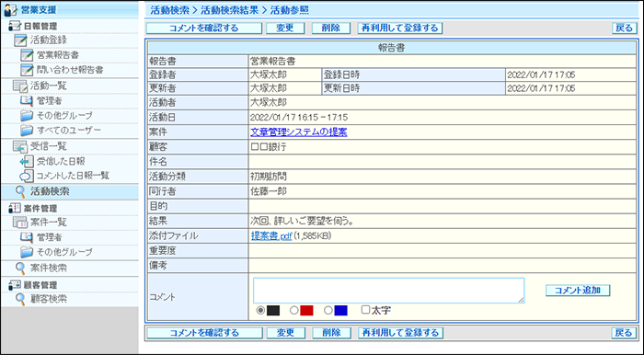Click the bottom 戻る button
This screenshot has width=644, height=355.
625,333
